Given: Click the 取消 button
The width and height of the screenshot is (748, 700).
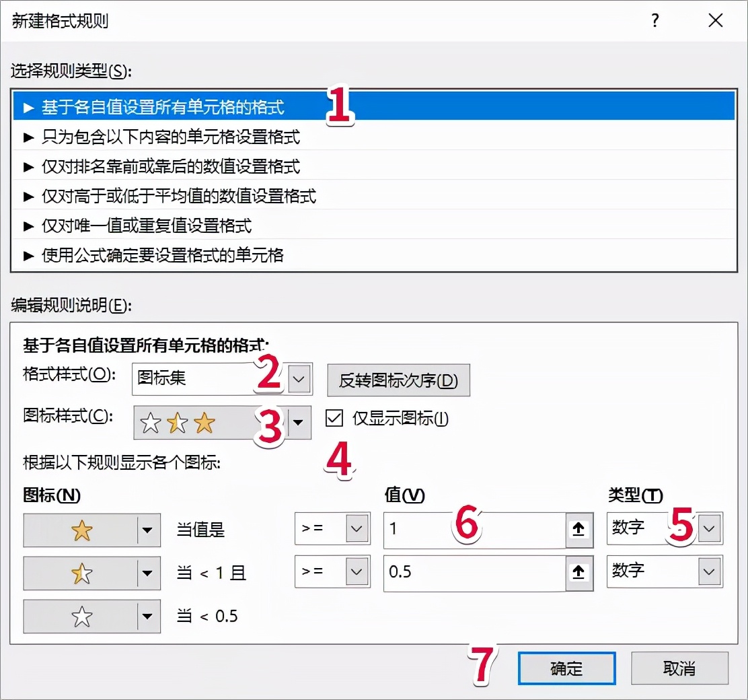Looking at the screenshot, I should coord(679,668).
